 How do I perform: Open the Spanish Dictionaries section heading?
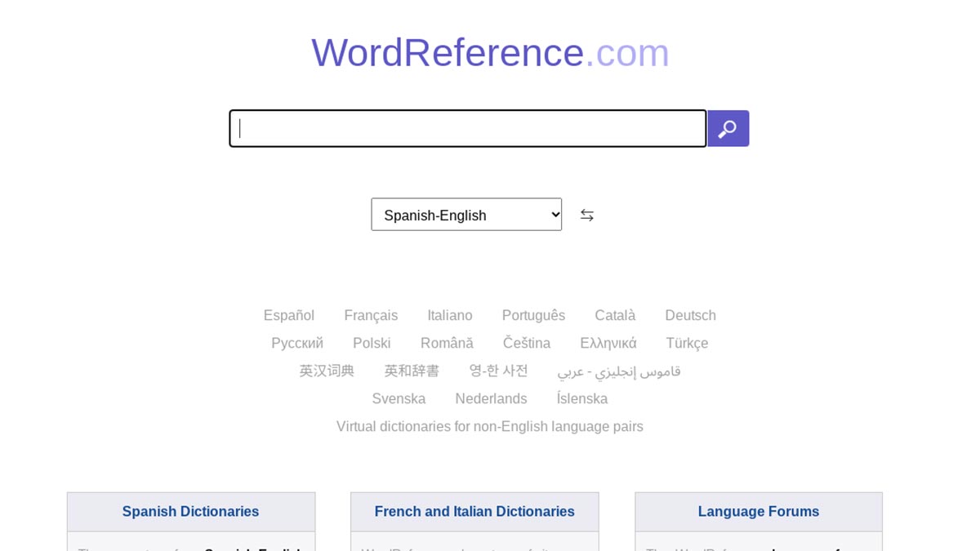coord(190,512)
